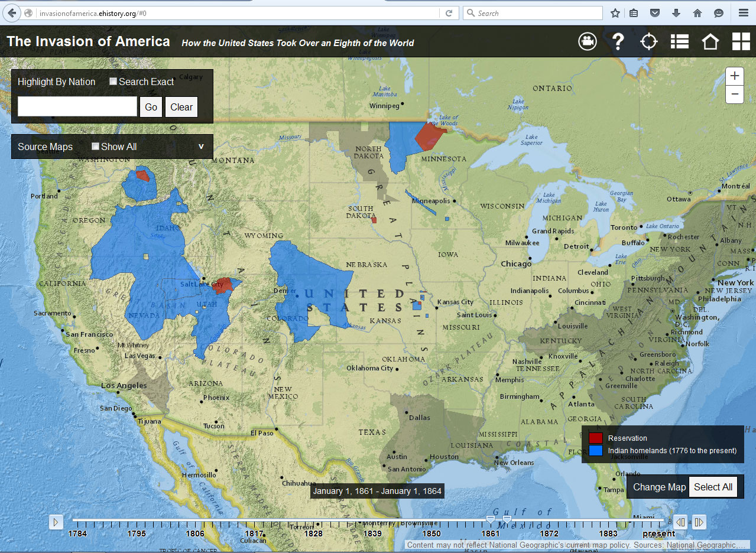Click The Invasion of America title
The height and width of the screenshot is (553, 756).
click(89, 41)
